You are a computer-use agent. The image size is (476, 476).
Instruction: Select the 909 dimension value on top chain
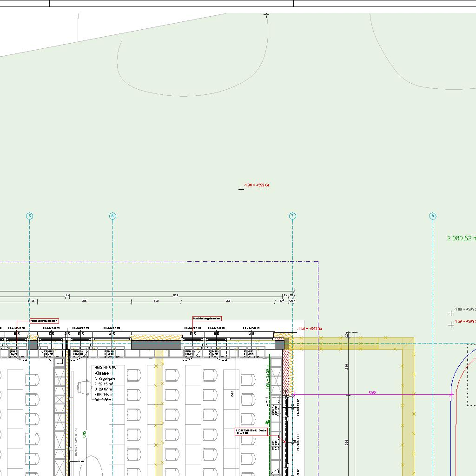click(175, 295)
